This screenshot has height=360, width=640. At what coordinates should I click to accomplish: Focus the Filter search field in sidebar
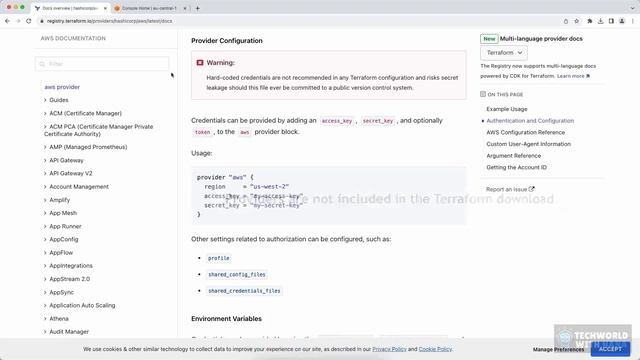[102, 64]
